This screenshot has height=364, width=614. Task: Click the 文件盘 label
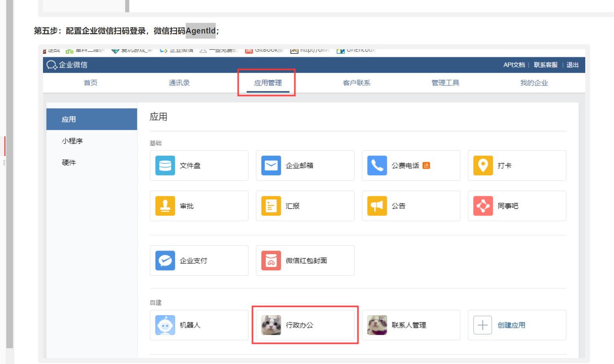click(x=190, y=165)
